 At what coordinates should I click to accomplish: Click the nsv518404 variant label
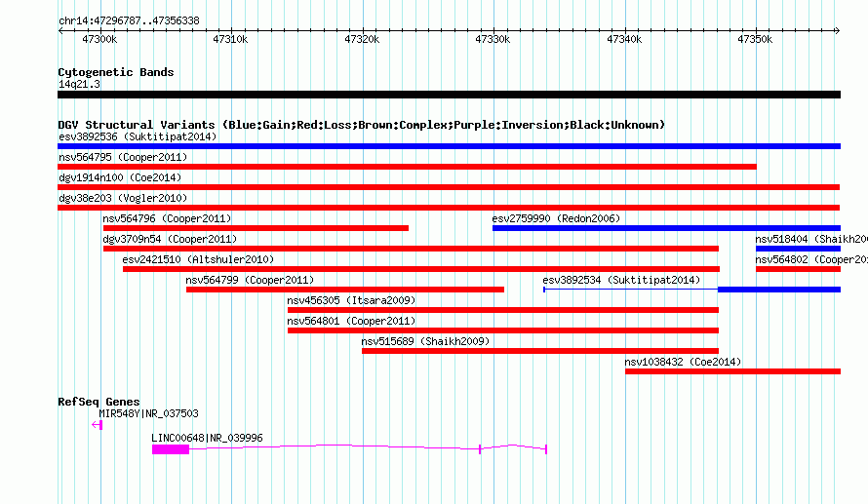click(x=811, y=239)
